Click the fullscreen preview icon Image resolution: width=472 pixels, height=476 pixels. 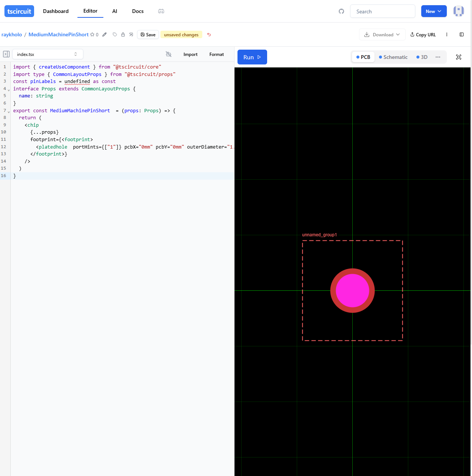[459, 57]
